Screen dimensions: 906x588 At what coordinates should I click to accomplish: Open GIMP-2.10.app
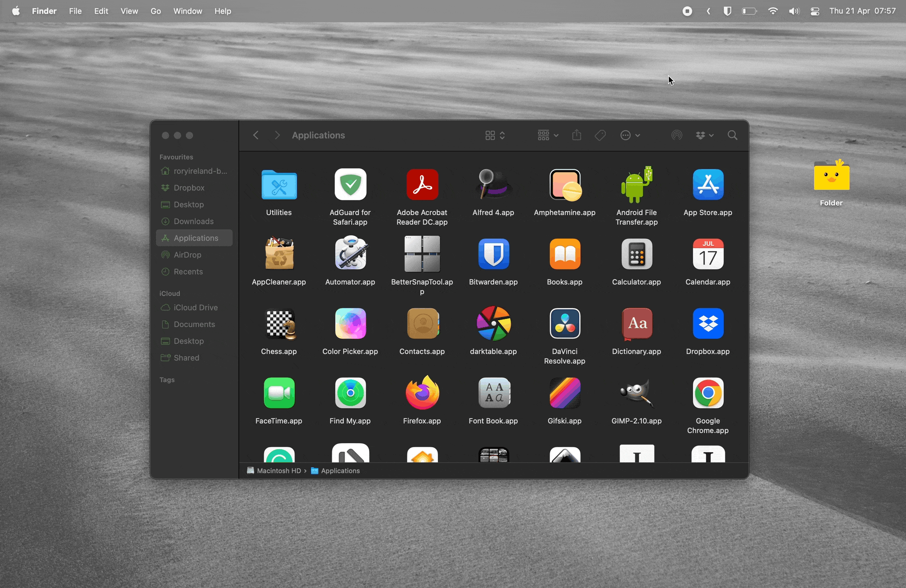point(636,393)
